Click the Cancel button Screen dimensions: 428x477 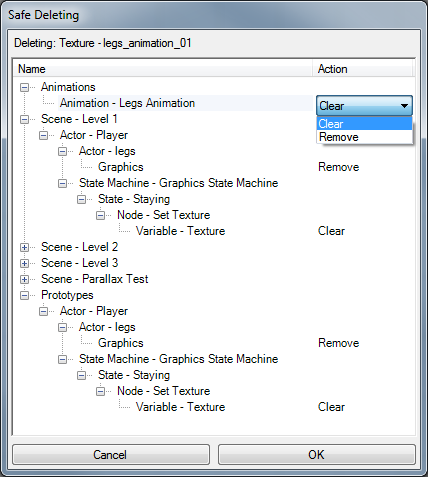click(111, 455)
